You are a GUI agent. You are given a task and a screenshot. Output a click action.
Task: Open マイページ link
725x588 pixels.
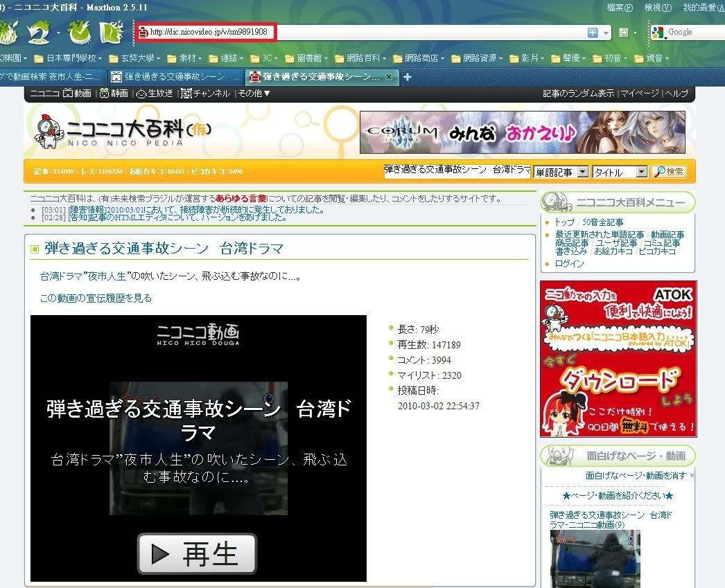(x=640, y=93)
